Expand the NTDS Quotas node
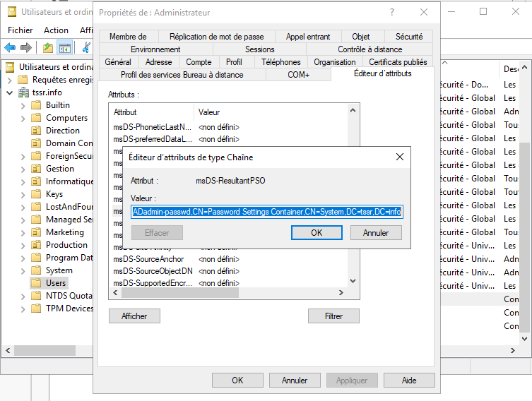532x401 pixels. tap(23, 296)
